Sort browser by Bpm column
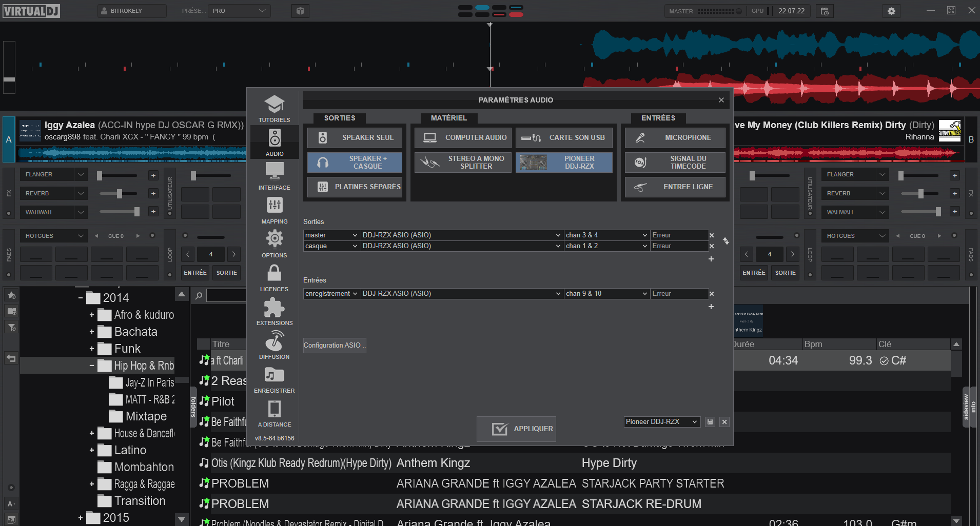 [x=838, y=344]
